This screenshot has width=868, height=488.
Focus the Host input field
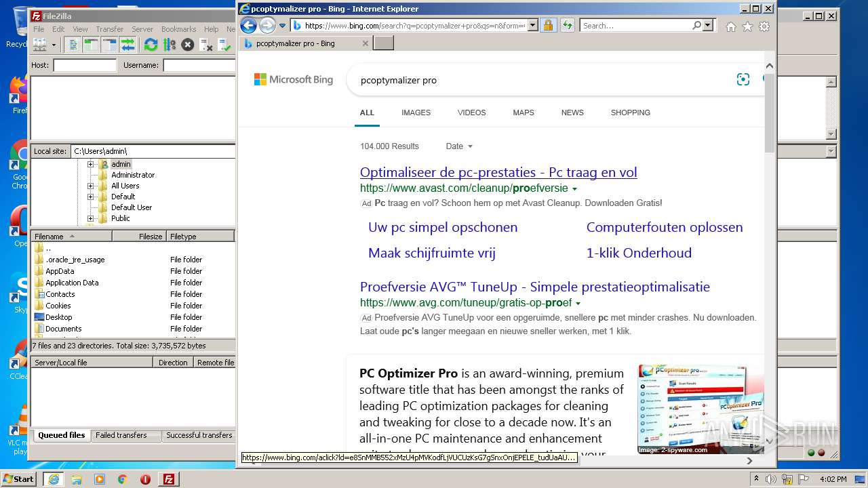pyautogui.click(x=85, y=66)
